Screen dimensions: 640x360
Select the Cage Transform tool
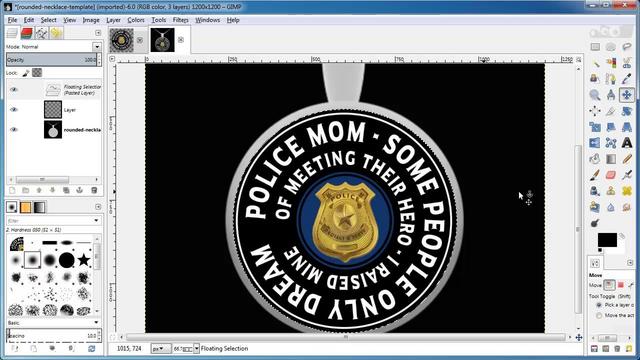pyautogui.click(x=611, y=143)
